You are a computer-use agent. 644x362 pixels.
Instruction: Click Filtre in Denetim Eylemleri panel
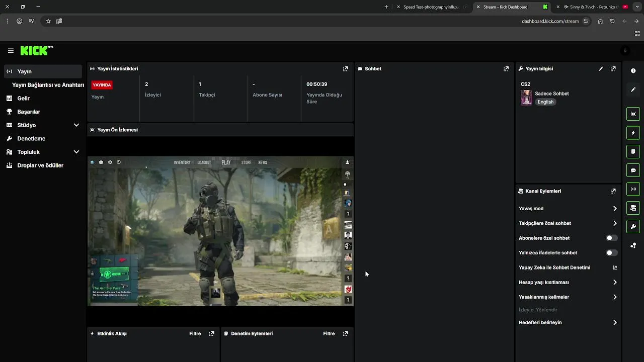(329, 334)
